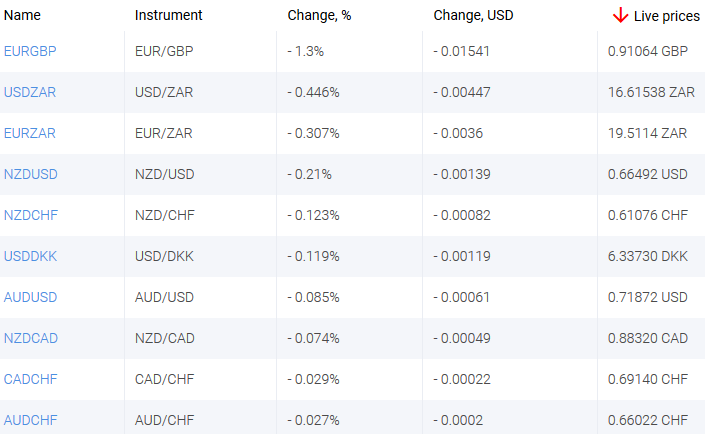The image size is (705, 434).
Task: Click the red sort arrow icon
Action: [x=621, y=16]
